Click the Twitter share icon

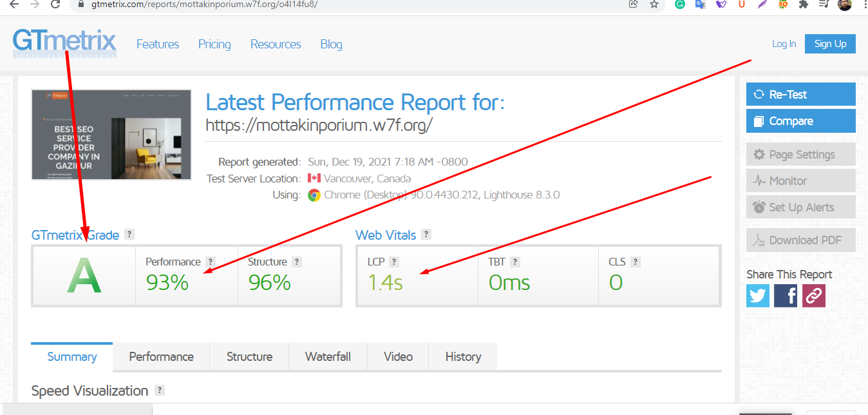[757, 295]
